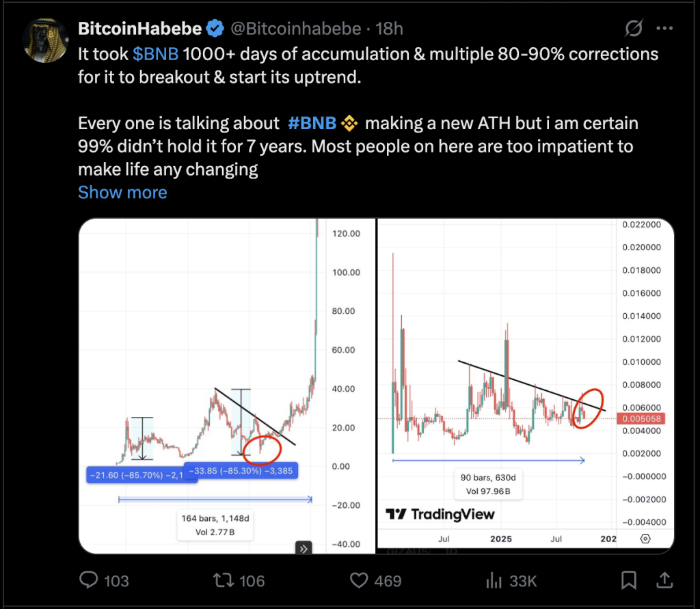The image size is (700, 609).
Task: Click the BitcoinHabebe display name
Action: click(140, 29)
